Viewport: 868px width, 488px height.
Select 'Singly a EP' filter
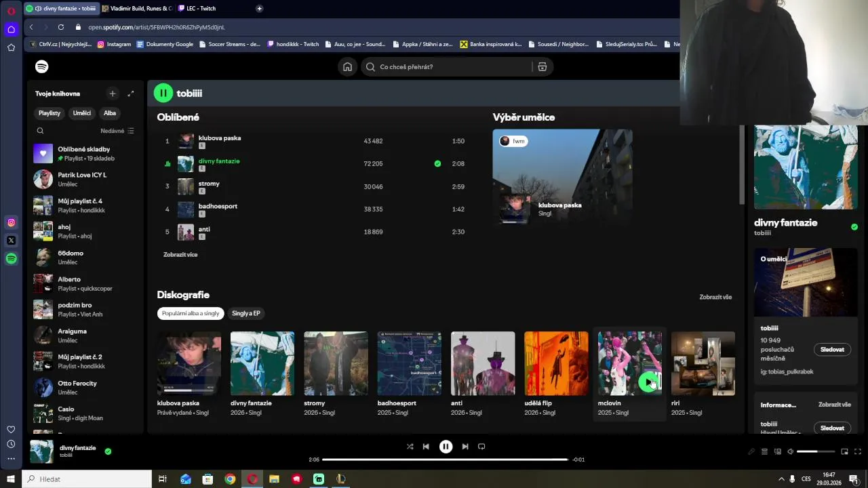pyautogui.click(x=245, y=313)
